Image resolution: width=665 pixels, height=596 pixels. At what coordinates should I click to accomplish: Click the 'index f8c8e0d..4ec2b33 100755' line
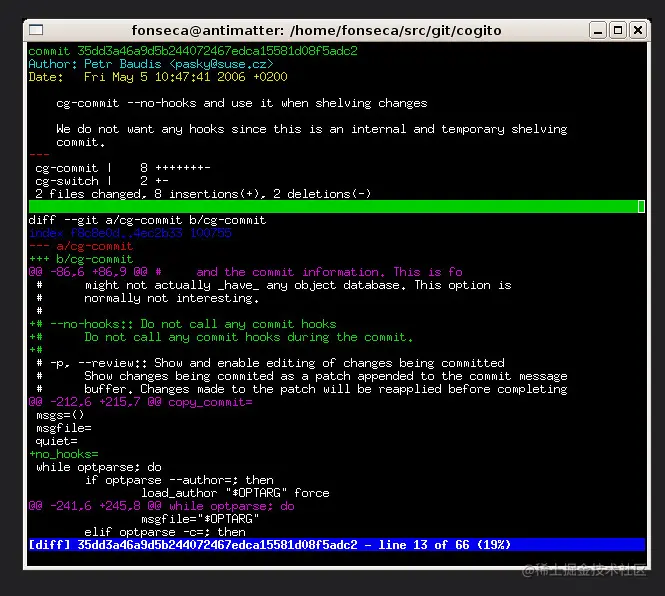(x=130, y=233)
